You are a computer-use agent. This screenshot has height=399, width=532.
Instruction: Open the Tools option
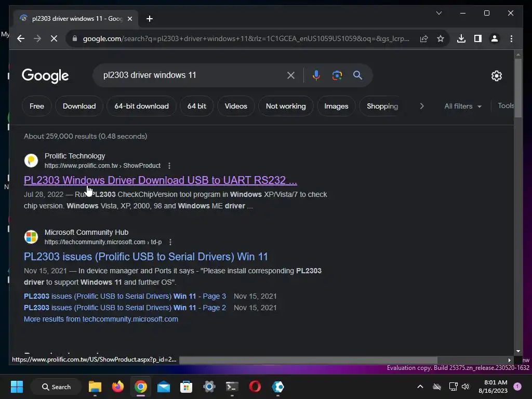tap(506, 106)
